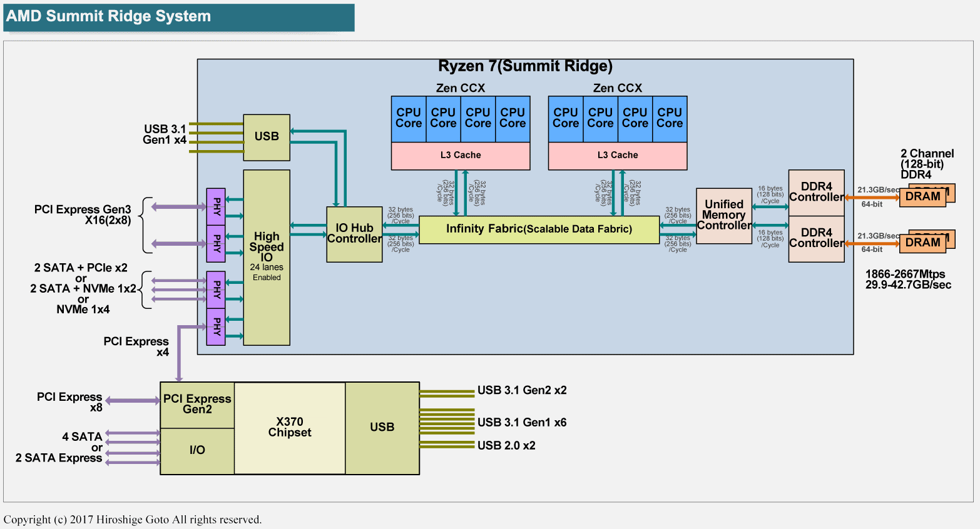The image size is (980, 529).
Task: Click the last CPU Core in the right Zen CCX
Action: [670, 119]
